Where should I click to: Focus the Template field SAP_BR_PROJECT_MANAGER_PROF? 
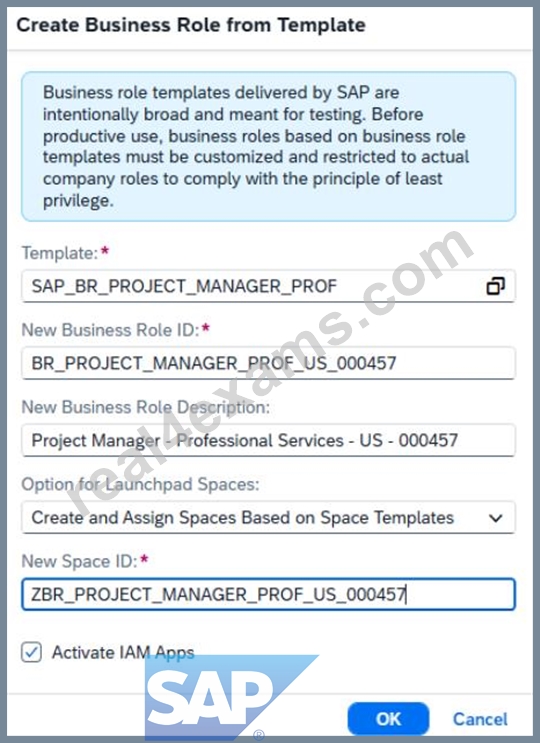268,286
